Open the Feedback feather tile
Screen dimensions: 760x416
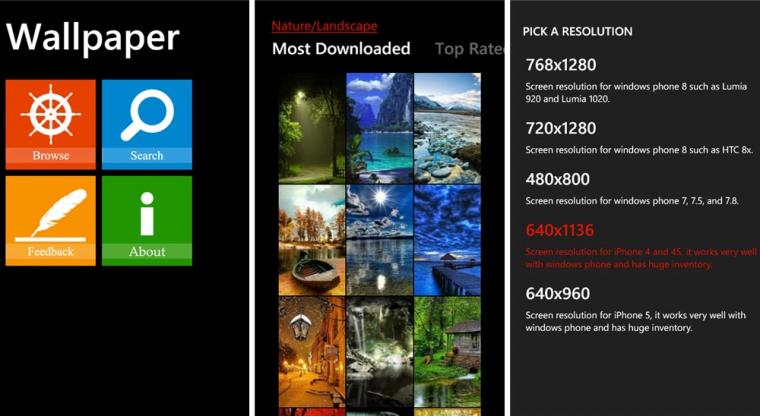tap(50, 221)
